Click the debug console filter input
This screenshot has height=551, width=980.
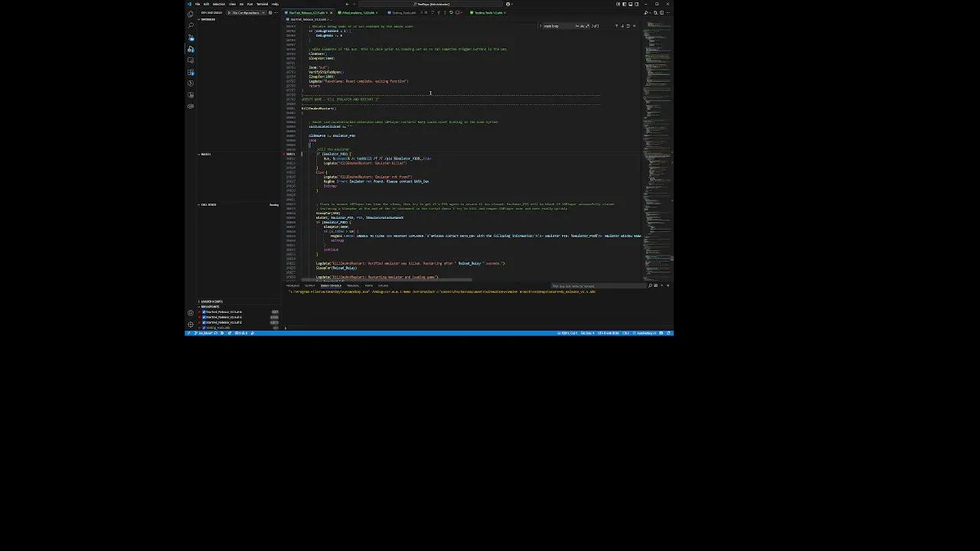[597, 286]
